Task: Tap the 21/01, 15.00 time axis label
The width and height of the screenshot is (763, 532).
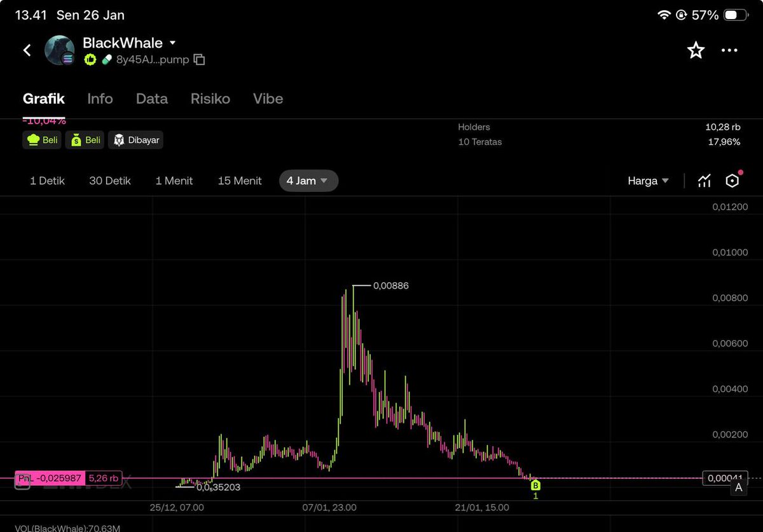Action: point(481,507)
